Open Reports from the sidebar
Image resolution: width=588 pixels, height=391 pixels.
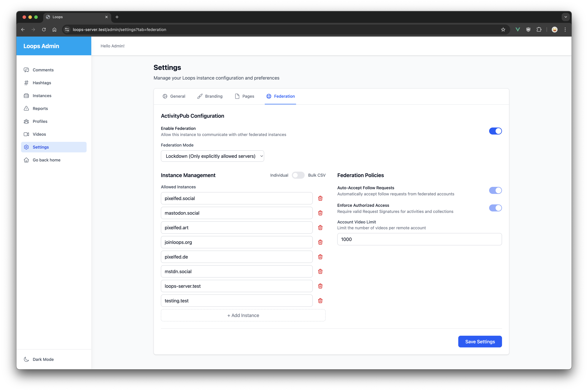[x=40, y=109]
